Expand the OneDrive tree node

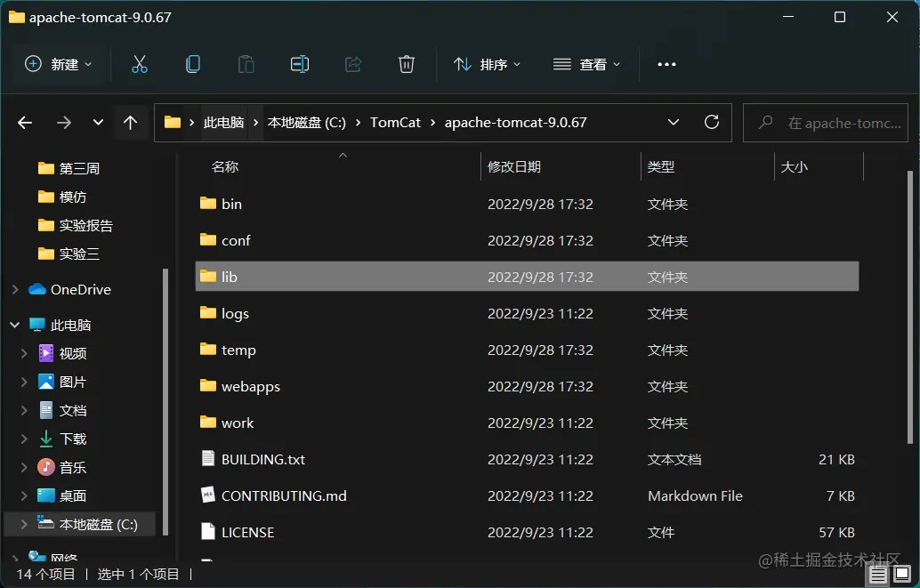[14, 289]
